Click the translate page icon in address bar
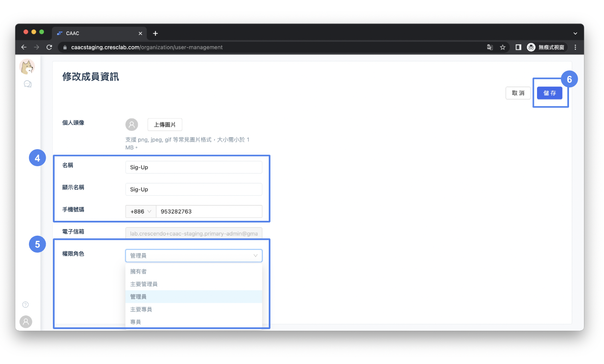Viewport: 604px width, 364px height. (490, 47)
